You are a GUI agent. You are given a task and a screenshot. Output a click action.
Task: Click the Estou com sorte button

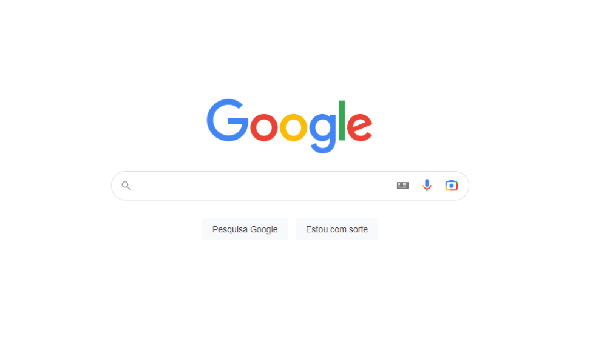point(337,229)
